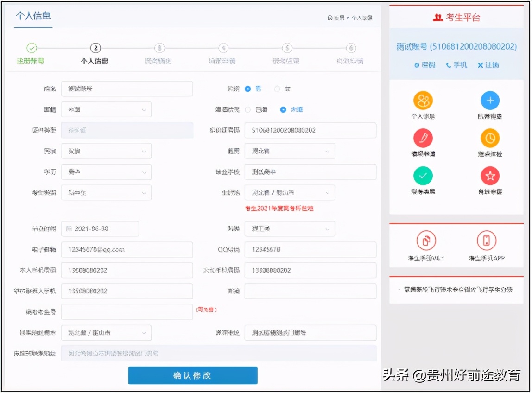
Task: Open the 学历 education level dropdown
Action: click(106, 172)
